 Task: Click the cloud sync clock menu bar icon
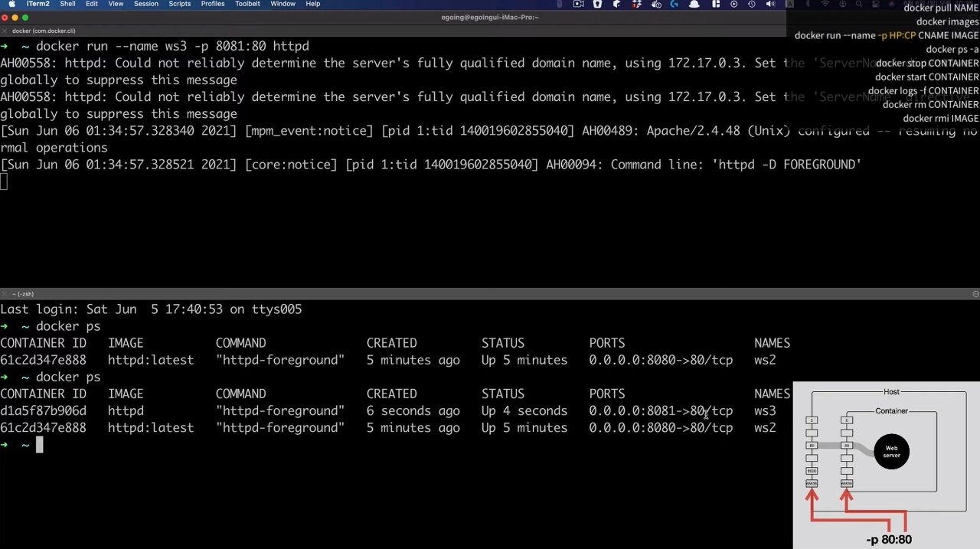tap(656, 4)
